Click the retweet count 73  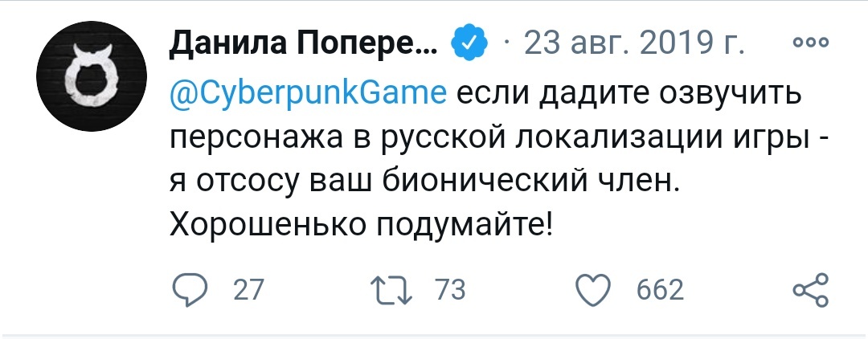[x=450, y=289]
